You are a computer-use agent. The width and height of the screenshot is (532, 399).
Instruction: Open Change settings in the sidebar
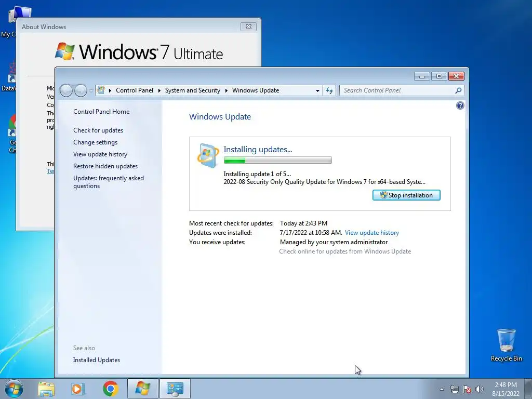click(x=96, y=142)
